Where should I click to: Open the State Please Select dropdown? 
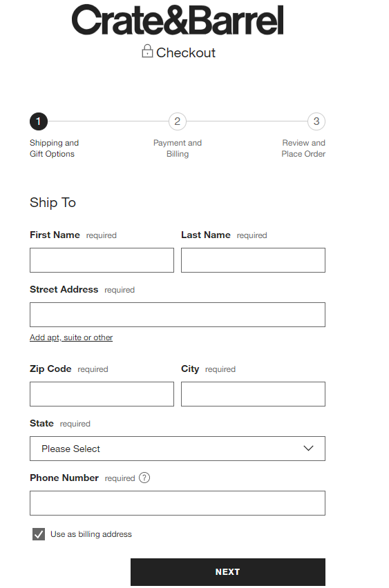[x=178, y=449]
